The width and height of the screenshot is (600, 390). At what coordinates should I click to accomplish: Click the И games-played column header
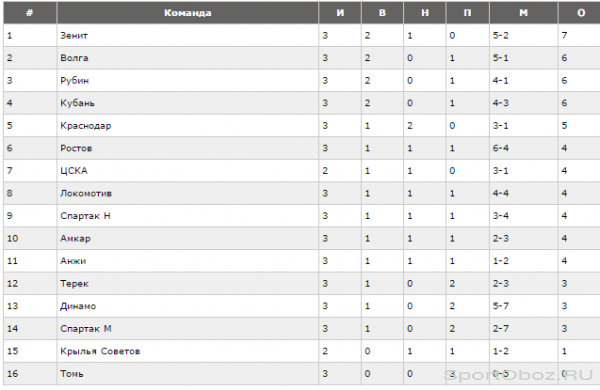click(340, 13)
